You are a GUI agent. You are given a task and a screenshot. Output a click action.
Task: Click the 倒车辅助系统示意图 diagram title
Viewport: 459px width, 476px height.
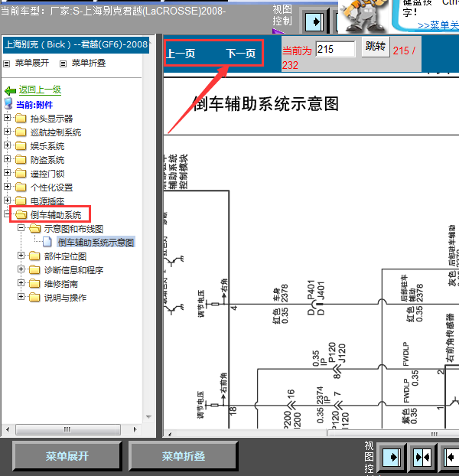click(265, 103)
